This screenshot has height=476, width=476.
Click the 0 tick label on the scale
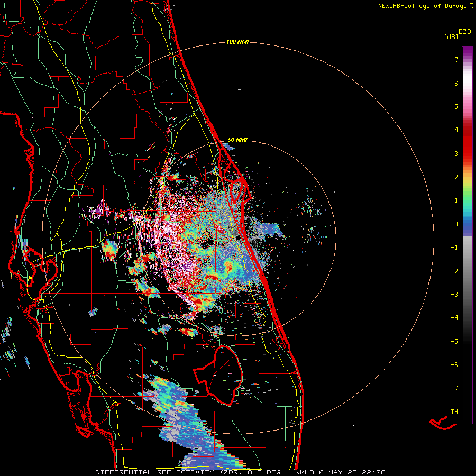click(456, 224)
